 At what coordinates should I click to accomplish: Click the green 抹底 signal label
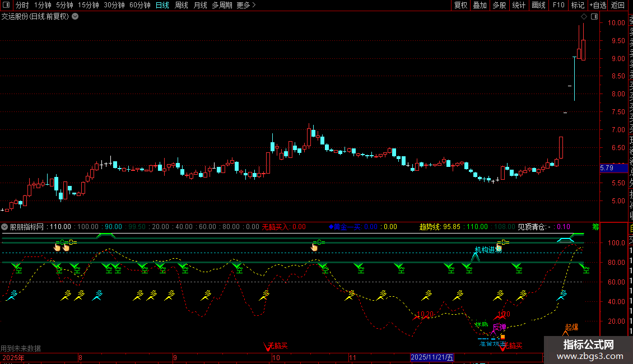coord(482,324)
